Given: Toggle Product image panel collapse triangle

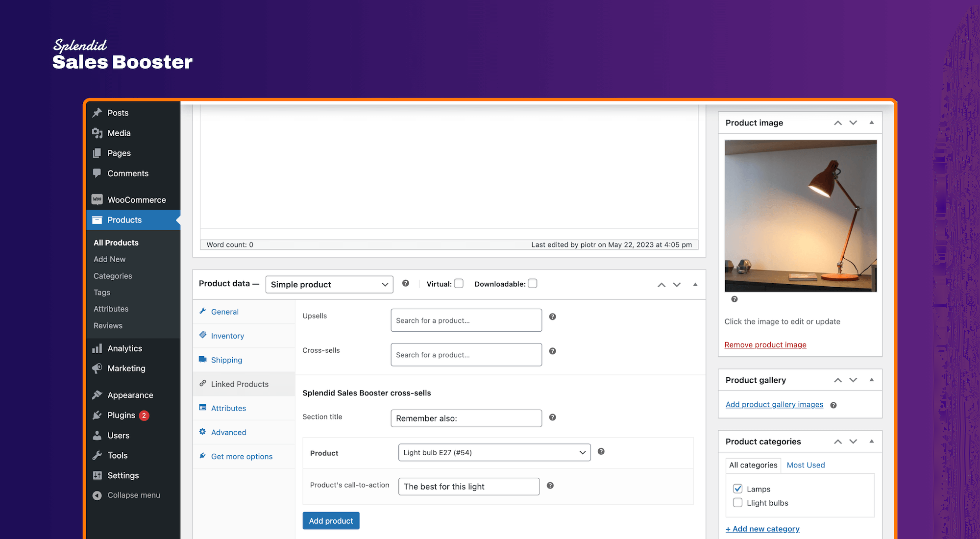Looking at the screenshot, I should (x=872, y=122).
